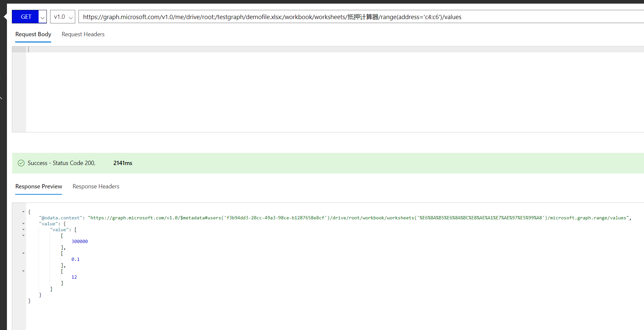Select the Response Preview tab
Image resolution: width=644 pixels, height=330 pixels.
[x=39, y=186]
